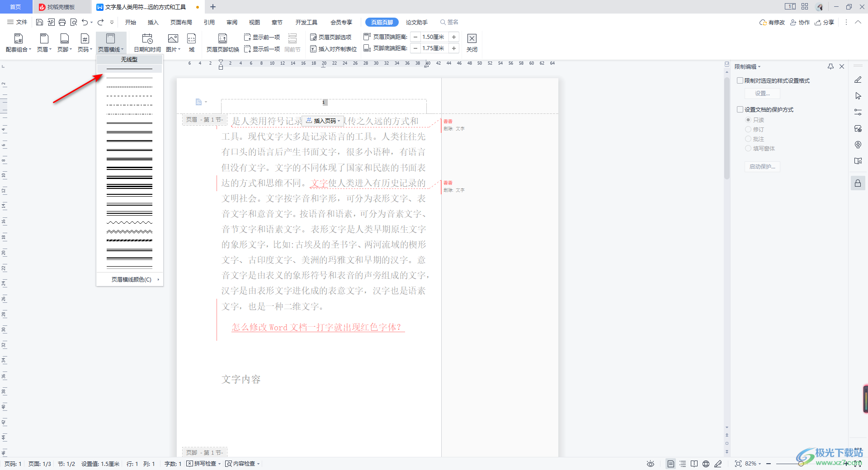
Task: Click the Save icon in quick toolbar
Action: point(39,22)
